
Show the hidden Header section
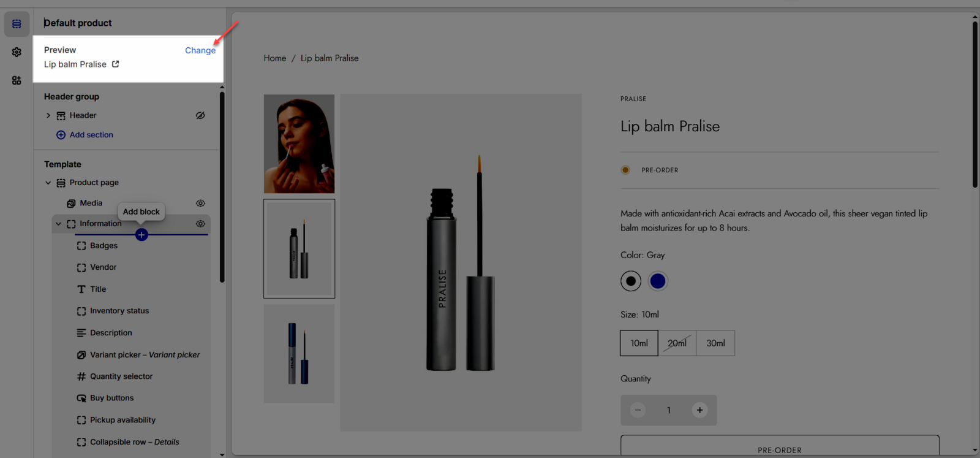(x=200, y=115)
